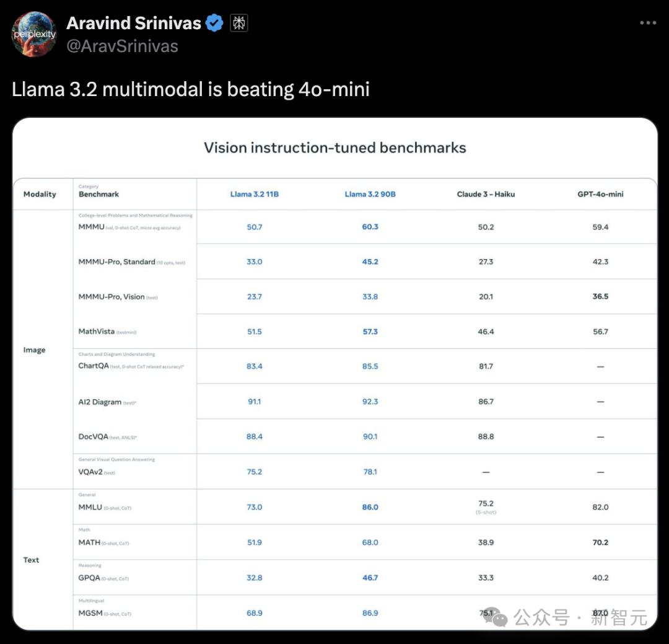Click the Text modality label
Screen dimensions: 669x644
click(x=31, y=560)
